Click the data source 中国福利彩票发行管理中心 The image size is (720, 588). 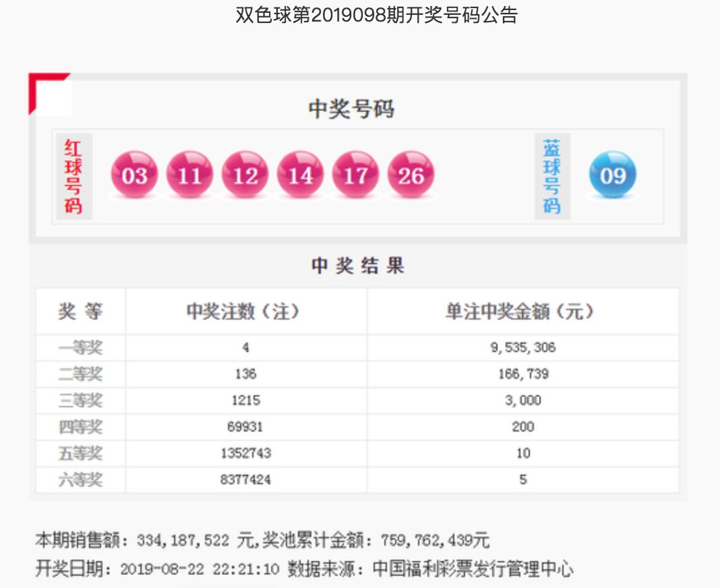point(473,568)
